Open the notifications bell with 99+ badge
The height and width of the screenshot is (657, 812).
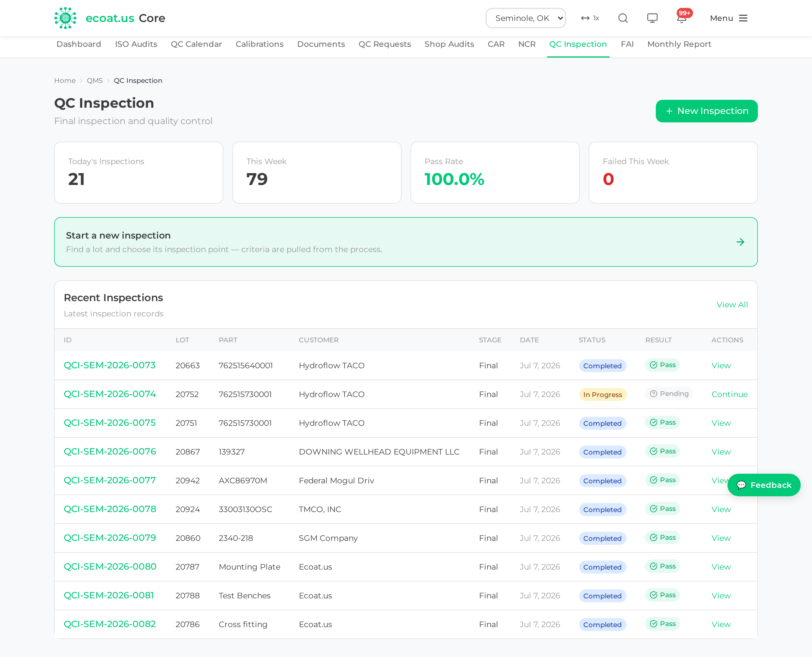pyautogui.click(x=682, y=18)
